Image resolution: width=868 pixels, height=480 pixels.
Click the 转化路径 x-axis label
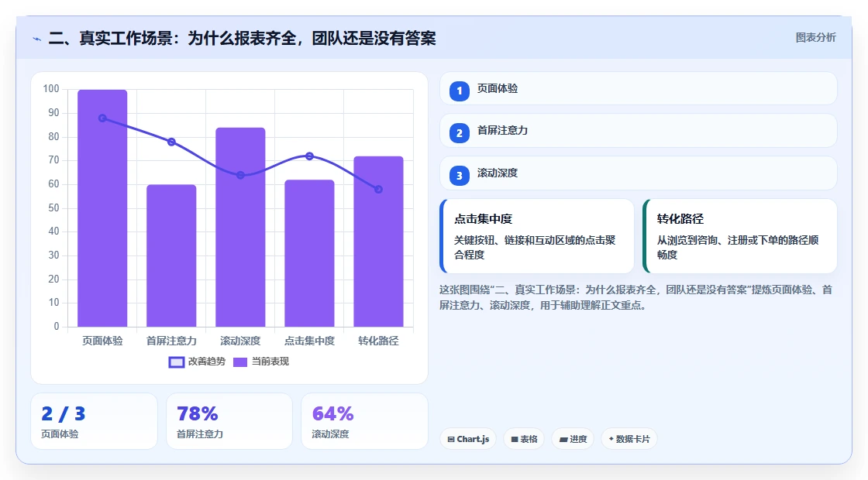[379, 341]
